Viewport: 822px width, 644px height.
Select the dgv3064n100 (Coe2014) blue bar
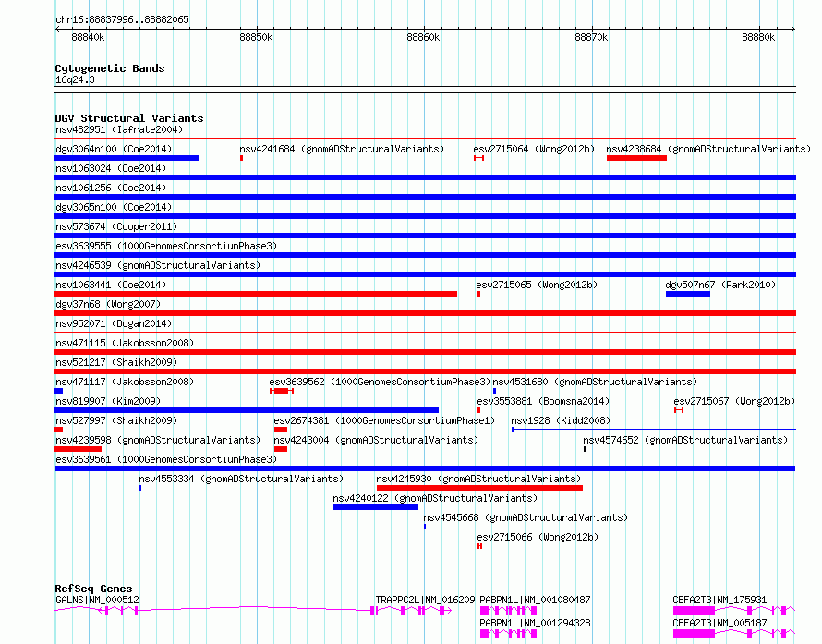[127, 158]
